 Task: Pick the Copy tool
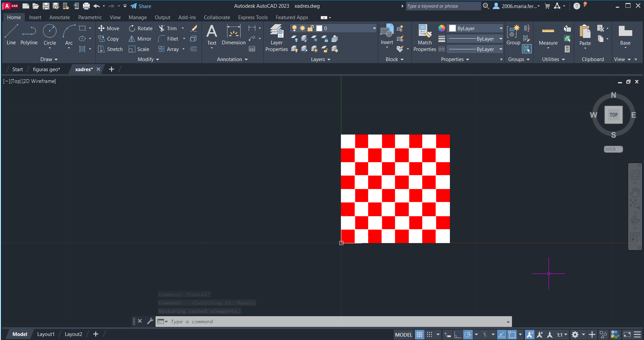(x=109, y=39)
